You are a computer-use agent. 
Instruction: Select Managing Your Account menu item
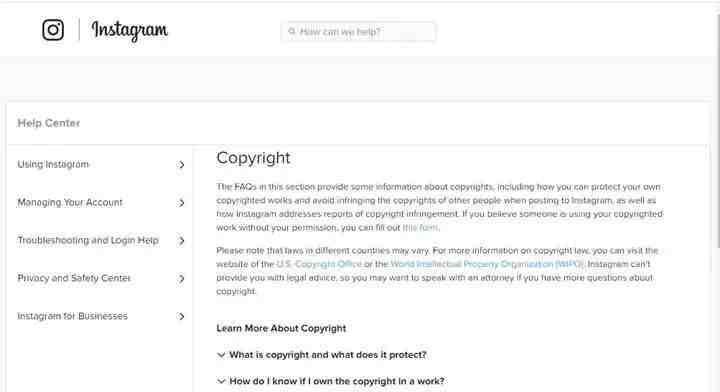pyautogui.click(x=70, y=202)
